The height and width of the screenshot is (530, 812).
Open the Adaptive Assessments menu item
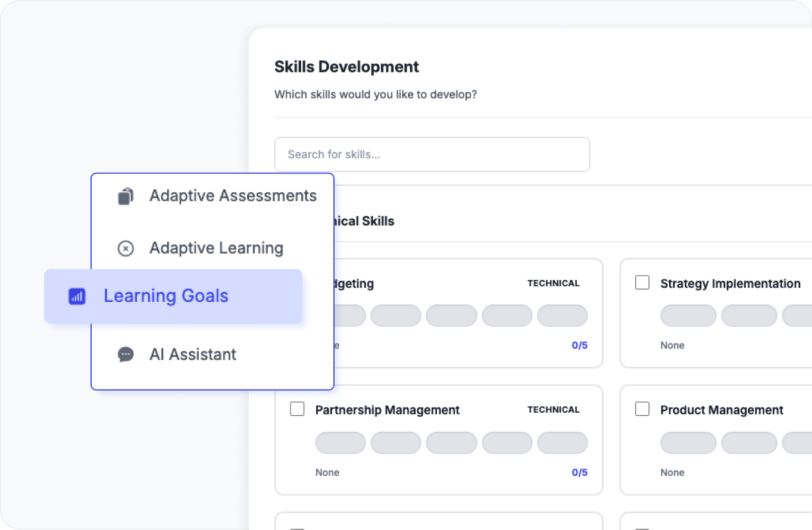point(233,196)
